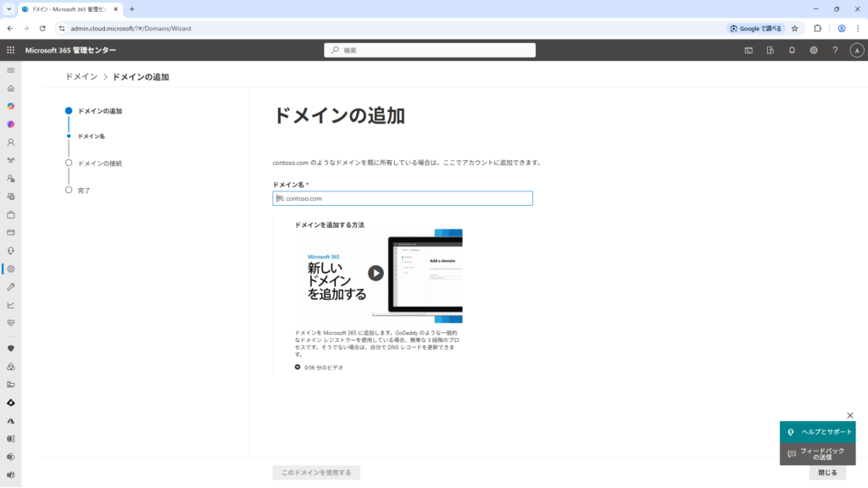The height and width of the screenshot is (488, 868).
Task: Play the 新しいドメインを追加する video
Action: tap(376, 273)
